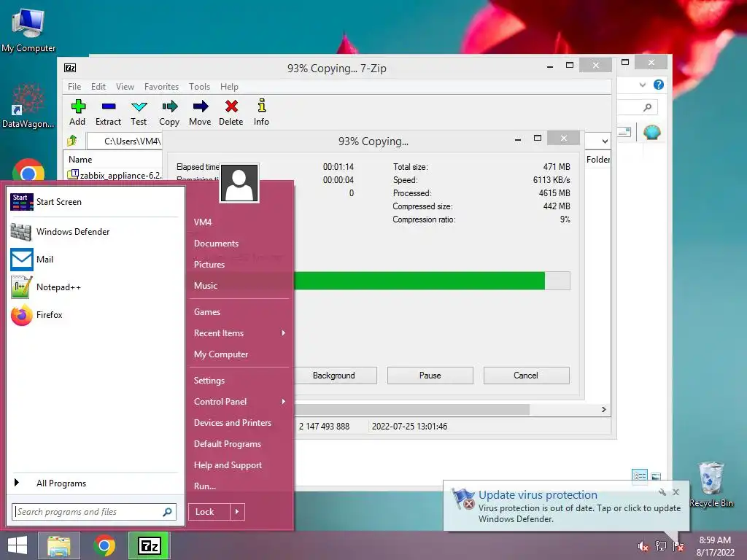Click the Lock button

pos(209,512)
